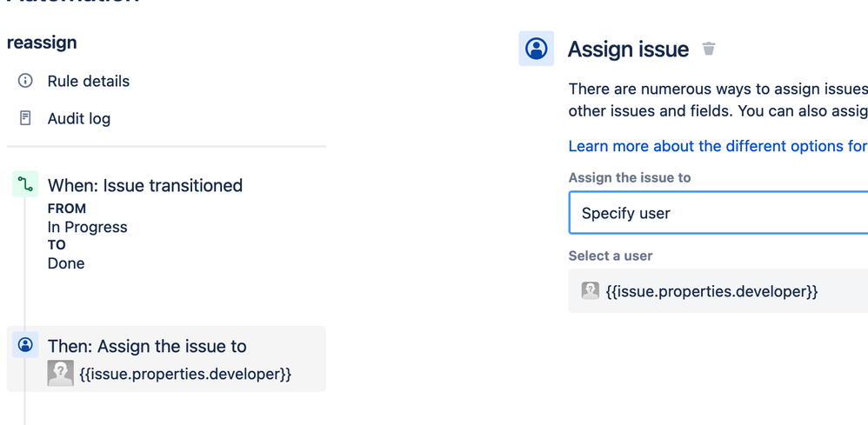868x425 pixels.
Task: Click the green Issue transitioned trigger icon
Action: tap(25, 184)
